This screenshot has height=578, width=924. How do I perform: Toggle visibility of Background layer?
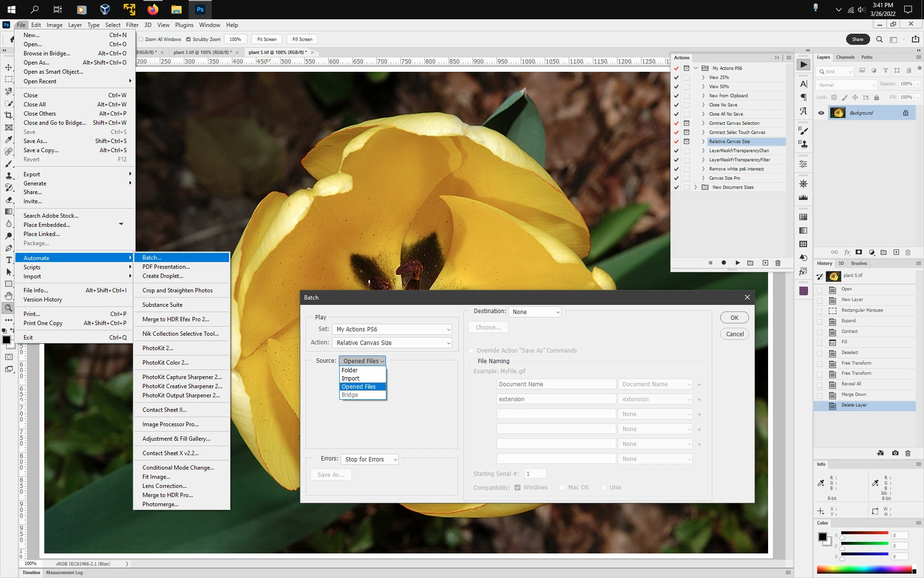[x=821, y=113]
